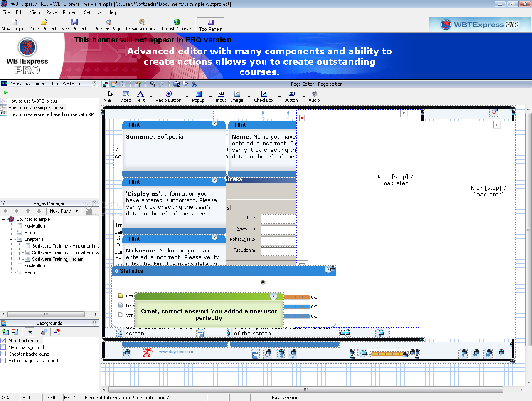Click the orange progress bar in Statistics
This screenshot has height=401, width=532.
pos(297,297)
